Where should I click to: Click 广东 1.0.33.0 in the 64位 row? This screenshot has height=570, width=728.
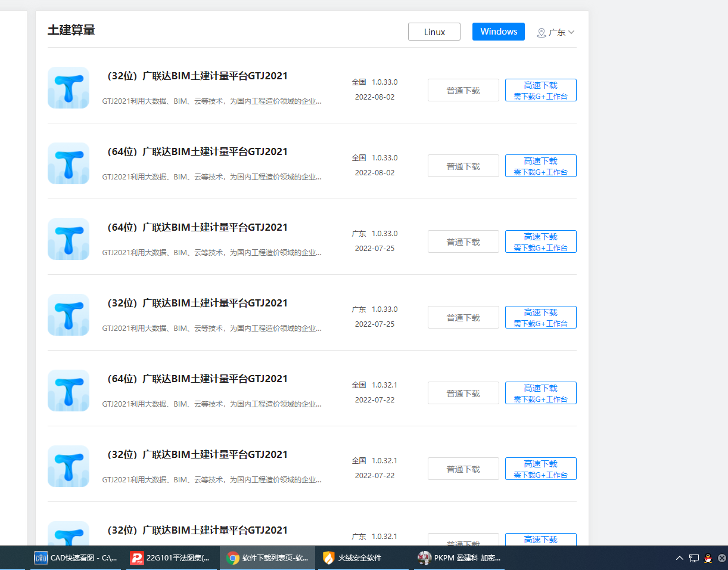coord(375,234)
